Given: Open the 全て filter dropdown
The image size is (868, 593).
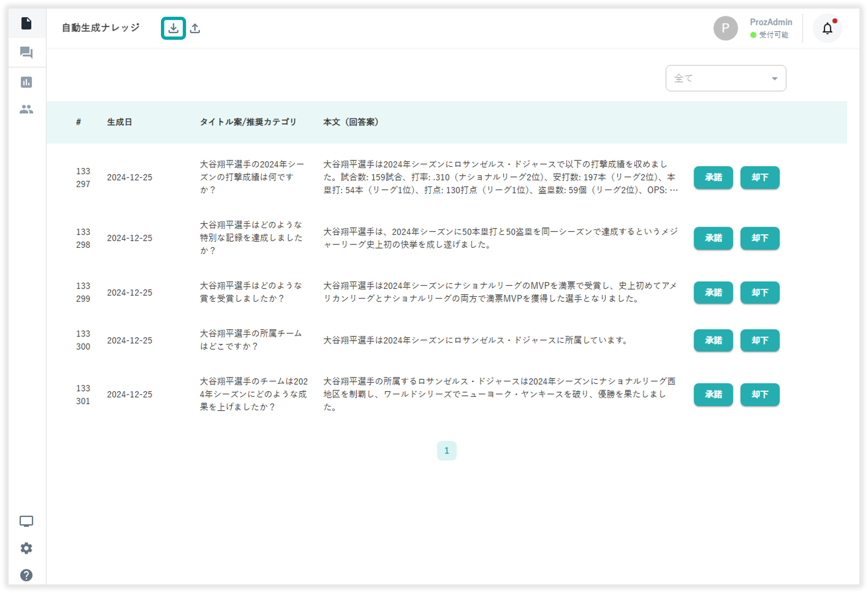Looking at the screenshot, I should pyautogui.click(x=726, y=78).
